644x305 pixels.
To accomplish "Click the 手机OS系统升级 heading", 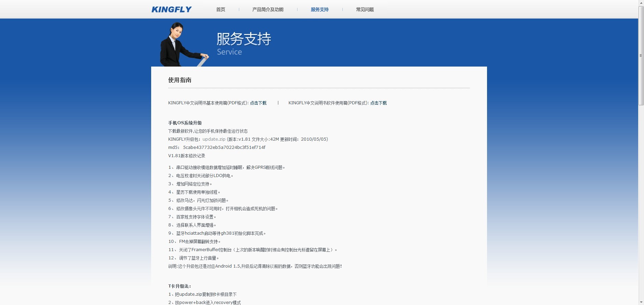I will [185, 123].
